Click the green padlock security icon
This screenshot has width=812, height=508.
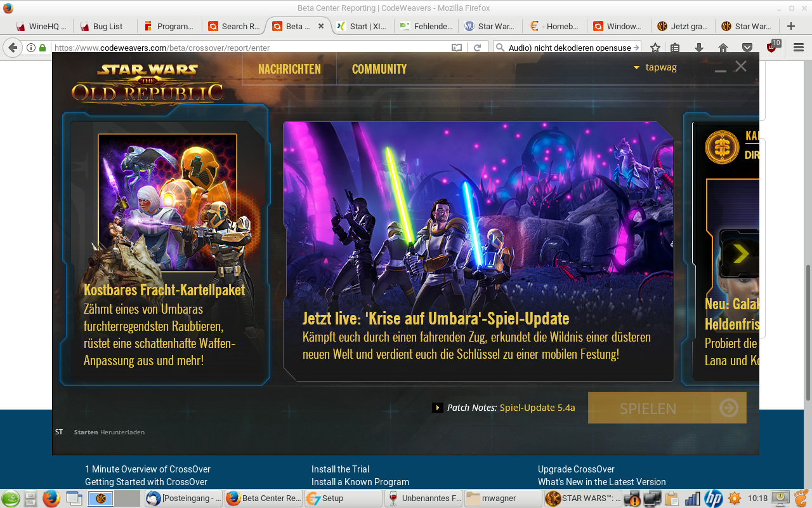(43, 48)
